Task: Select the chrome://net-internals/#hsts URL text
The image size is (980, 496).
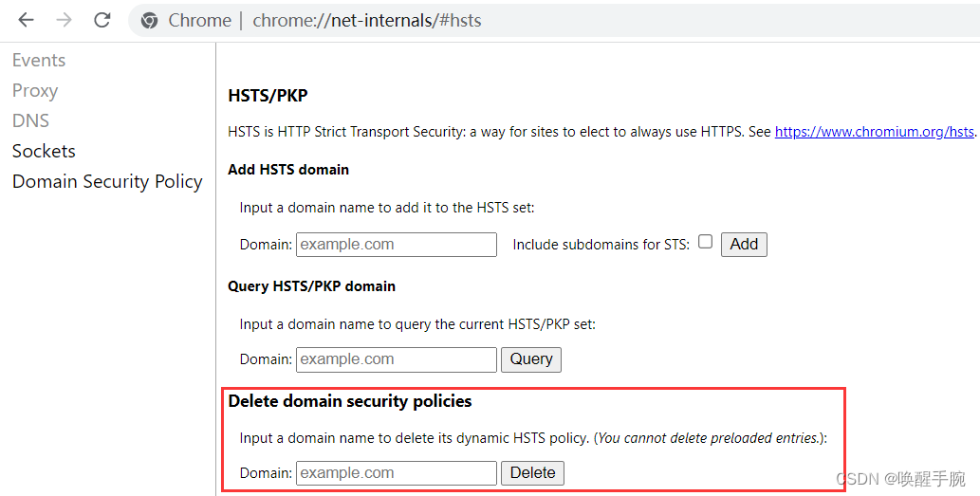Action: pyautogui.click(x=367, y=21)
